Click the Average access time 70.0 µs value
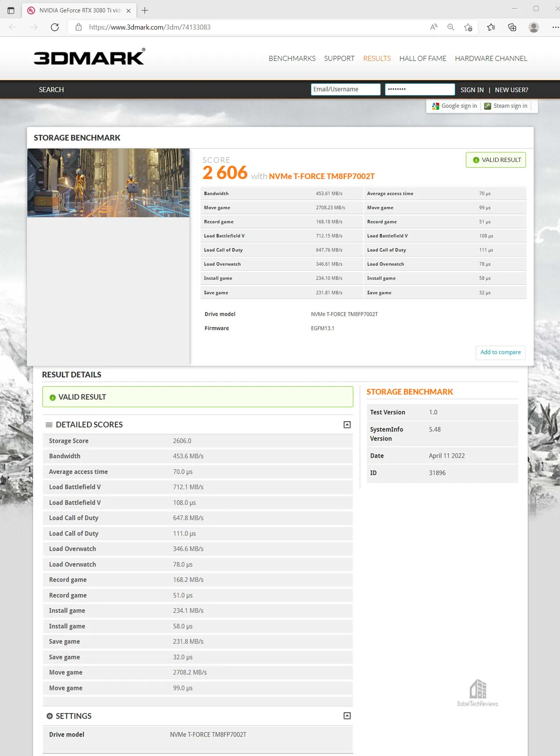Image resolution: width=560 pixels, height=756 pixels. pos(183,472)
